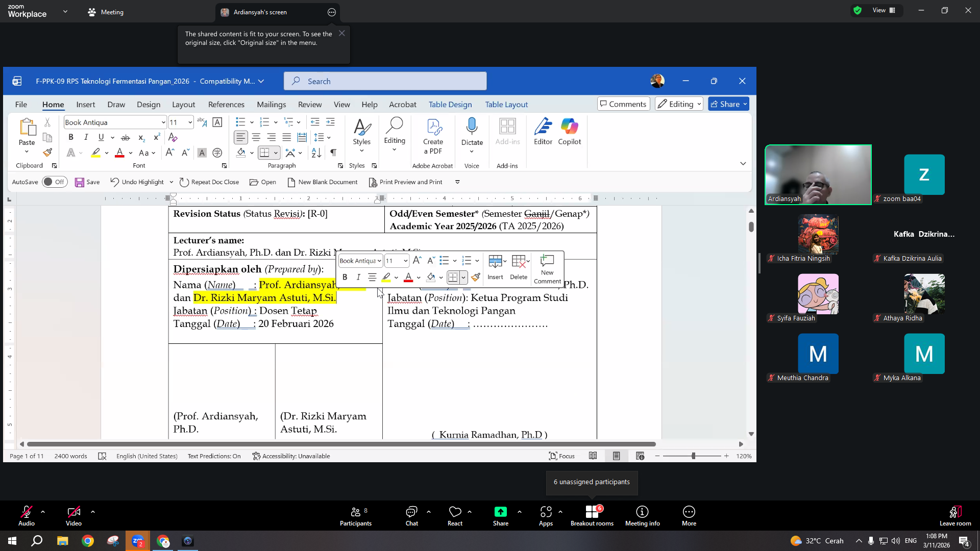Switch to the References tab
The width and height of the screenshot is (980, 551).
pyautogui.click(x=226, y=105)
